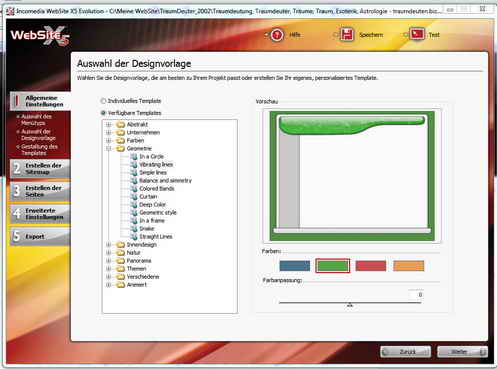Screen dimensions: 497x369
Task: Click the Test preview icon
Action: pos(417,34)
